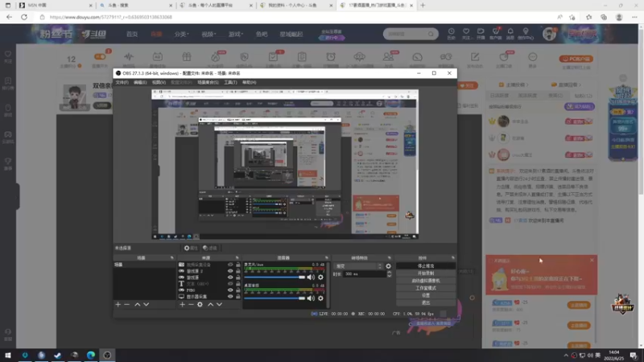Open the notification bell in Douyu header
Screen dimensions: 644x362
tap(510, 31)
